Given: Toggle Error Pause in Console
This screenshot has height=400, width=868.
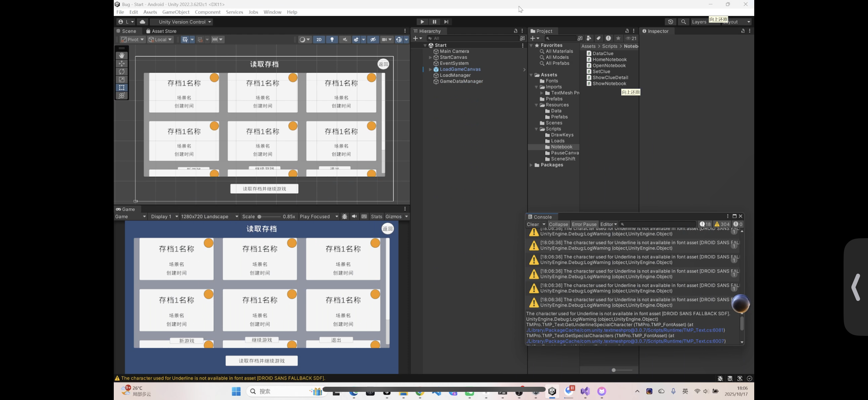Looking at the screenshot, I should 584,224.
